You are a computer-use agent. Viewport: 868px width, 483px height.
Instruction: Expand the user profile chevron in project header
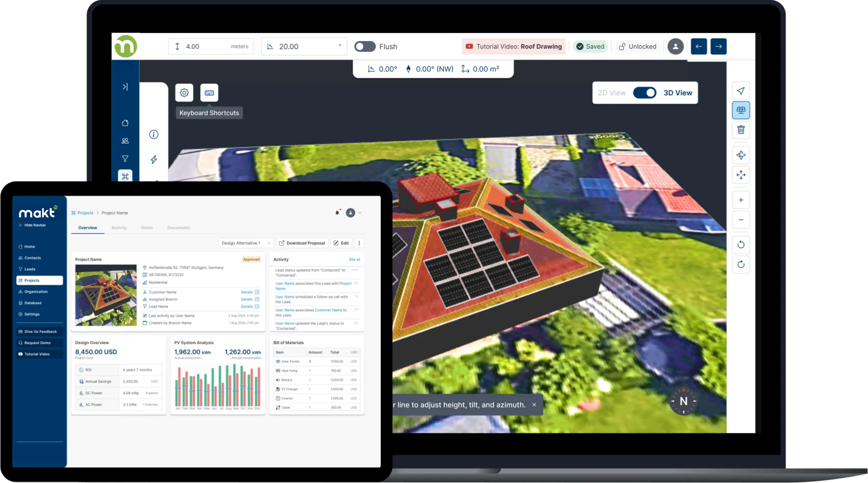tap(360, 213)
